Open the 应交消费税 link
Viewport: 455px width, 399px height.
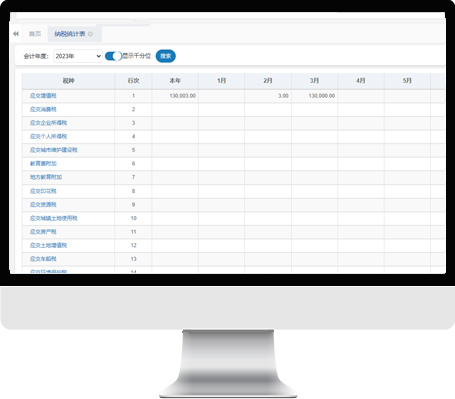coord(43,109)
